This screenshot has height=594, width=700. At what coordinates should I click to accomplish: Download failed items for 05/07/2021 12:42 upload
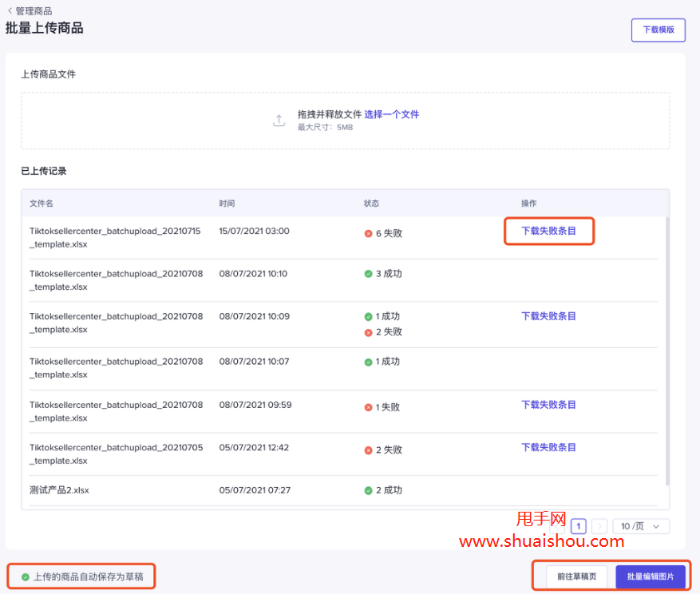tap(548, 447)
